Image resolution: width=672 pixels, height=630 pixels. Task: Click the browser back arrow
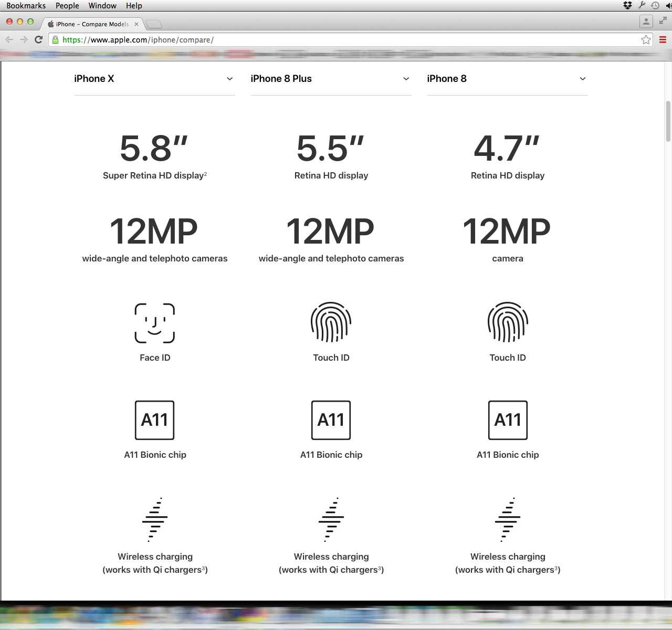[9, 40]
